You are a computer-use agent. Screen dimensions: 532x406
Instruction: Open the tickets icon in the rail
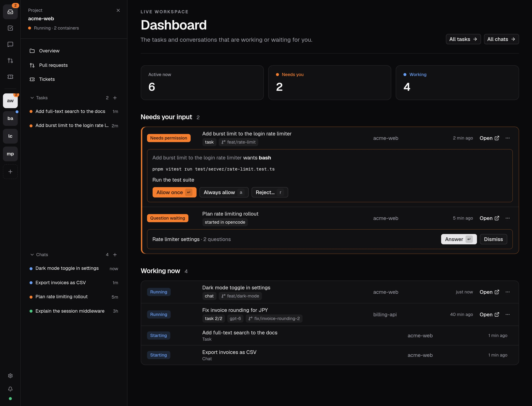pyautogui.click(x=10, y=77)
